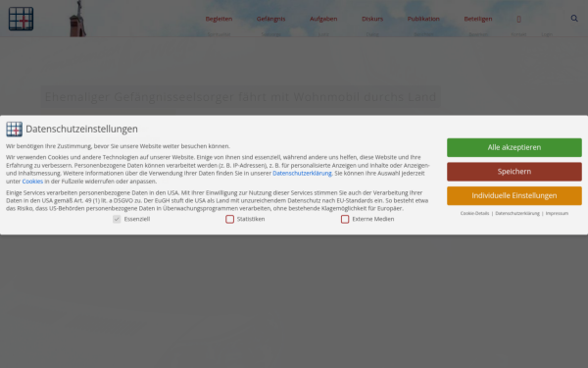588x368 pixels.
Task: Follow the Datenschutzerklärung link in the text
Action: click(302, 173)
